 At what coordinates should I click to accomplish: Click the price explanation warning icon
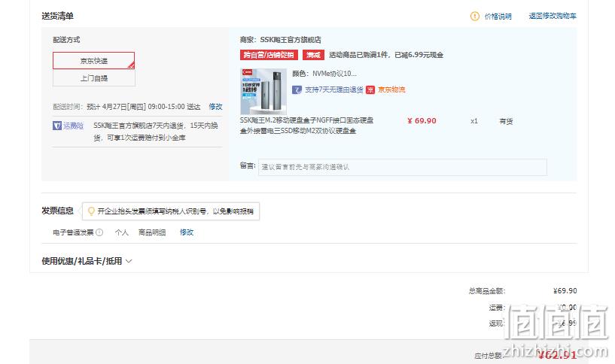pyautogui.click(x=474, y=17)
